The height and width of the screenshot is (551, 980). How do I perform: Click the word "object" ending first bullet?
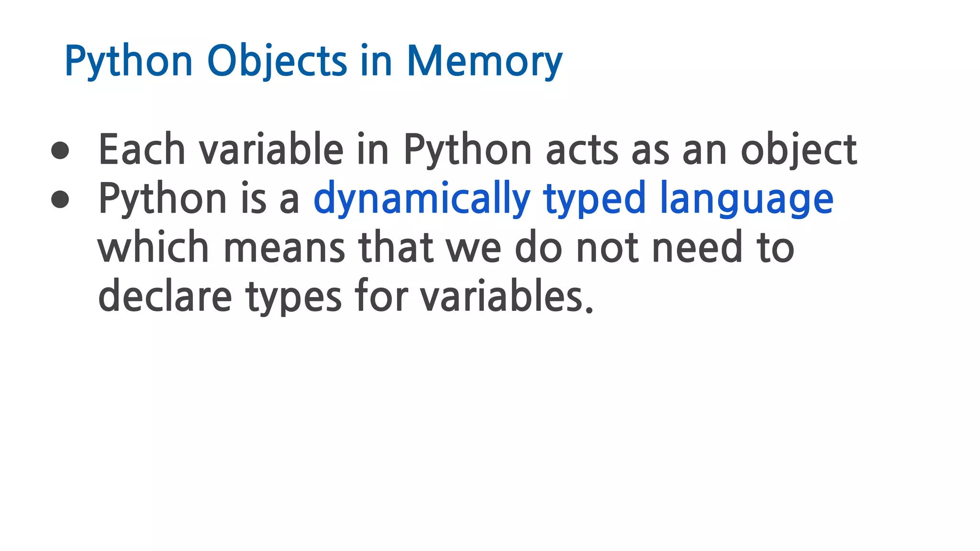point(799,150)
